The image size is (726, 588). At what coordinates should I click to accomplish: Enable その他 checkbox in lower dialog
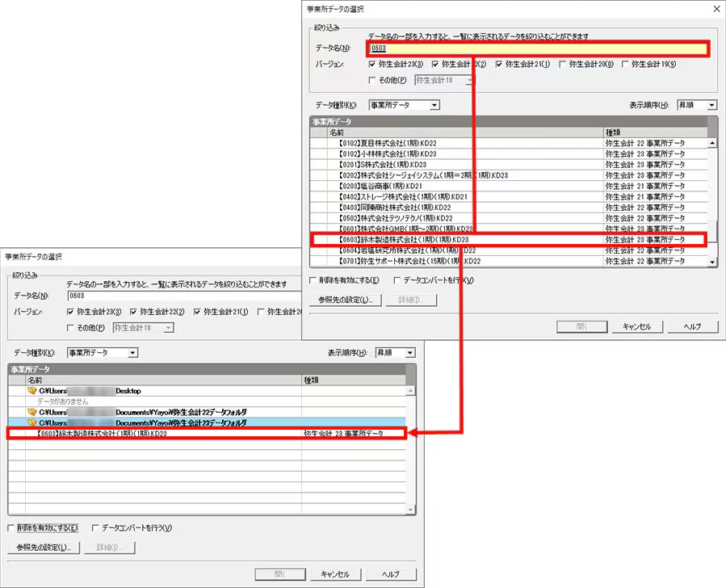[x=70, y=328]
